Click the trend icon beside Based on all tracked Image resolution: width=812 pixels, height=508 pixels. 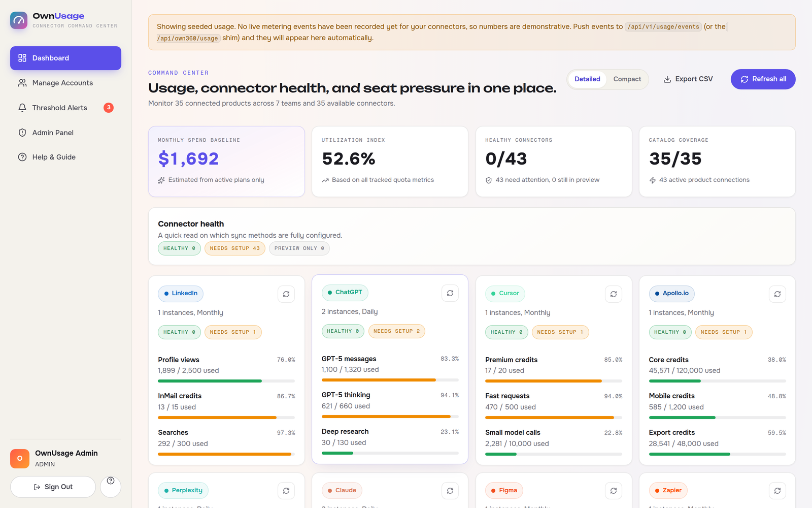click(x=325, y=180)
